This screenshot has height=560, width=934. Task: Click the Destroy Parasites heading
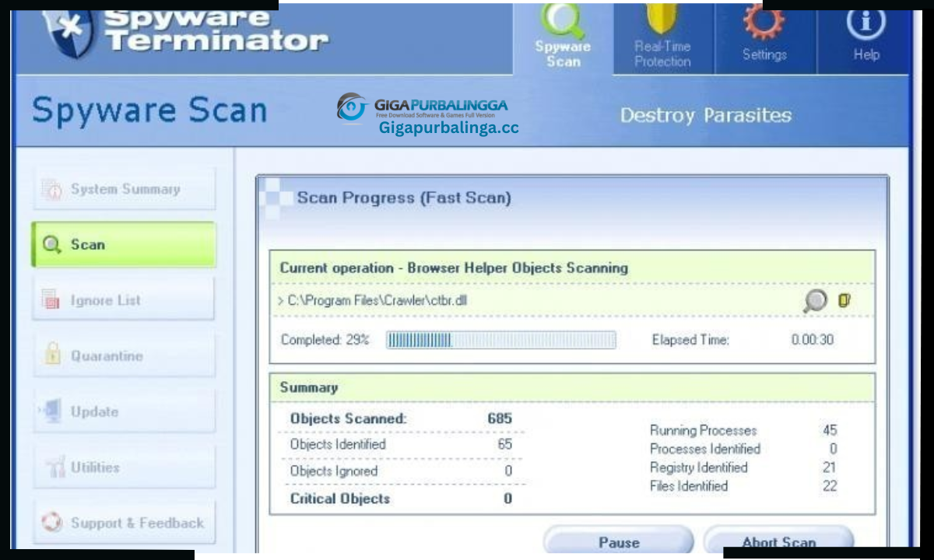[705, 116]
